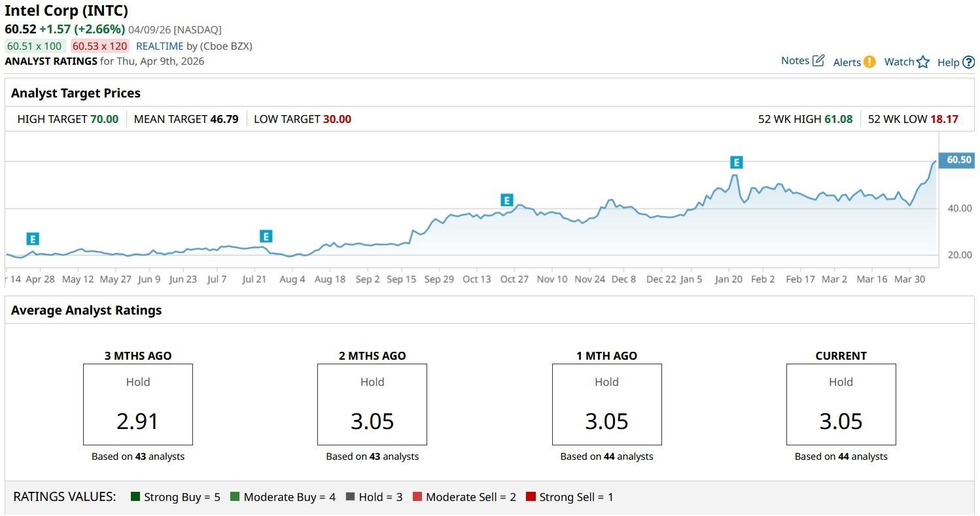
Task: Click the REALTIME link
Action: [160, 46]
